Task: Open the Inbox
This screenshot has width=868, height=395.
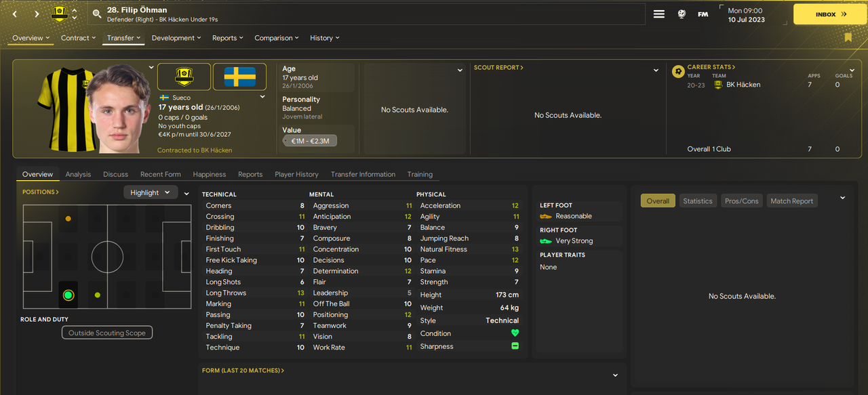Action: point(830,14)
